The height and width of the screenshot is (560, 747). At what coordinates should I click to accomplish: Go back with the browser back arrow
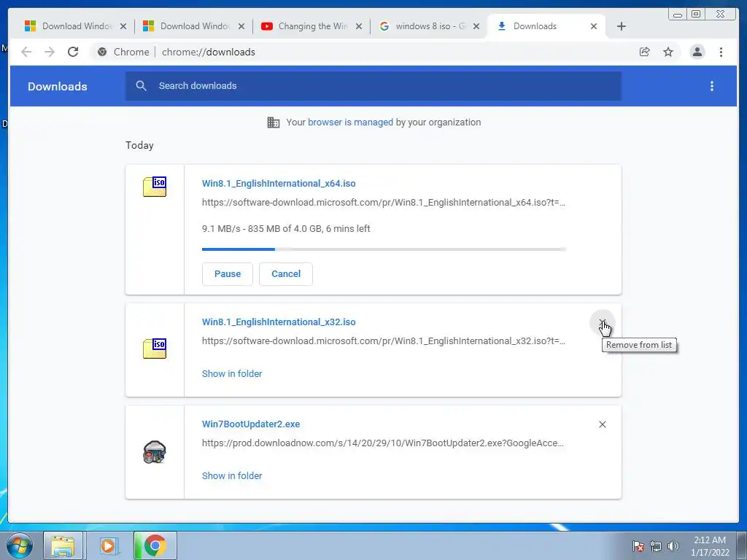point(26,52)
